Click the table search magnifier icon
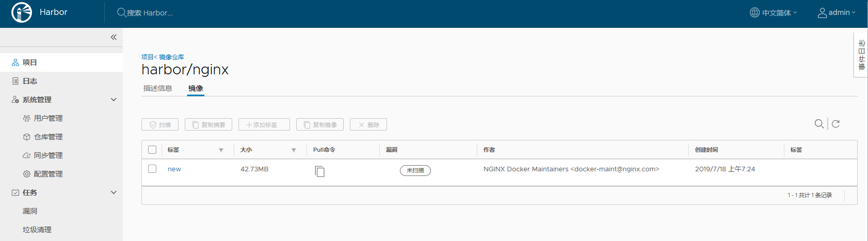Screen dimensions: 868x241 tap(819, 124)
